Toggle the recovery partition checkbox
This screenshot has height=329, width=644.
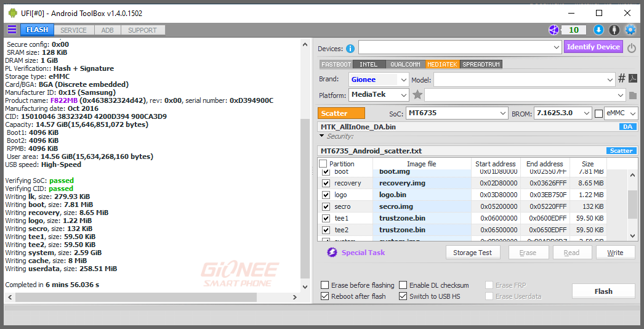326,183
